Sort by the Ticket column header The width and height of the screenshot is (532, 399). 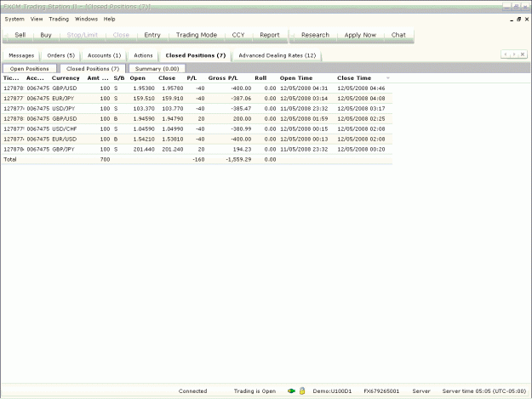pos(11,78)
